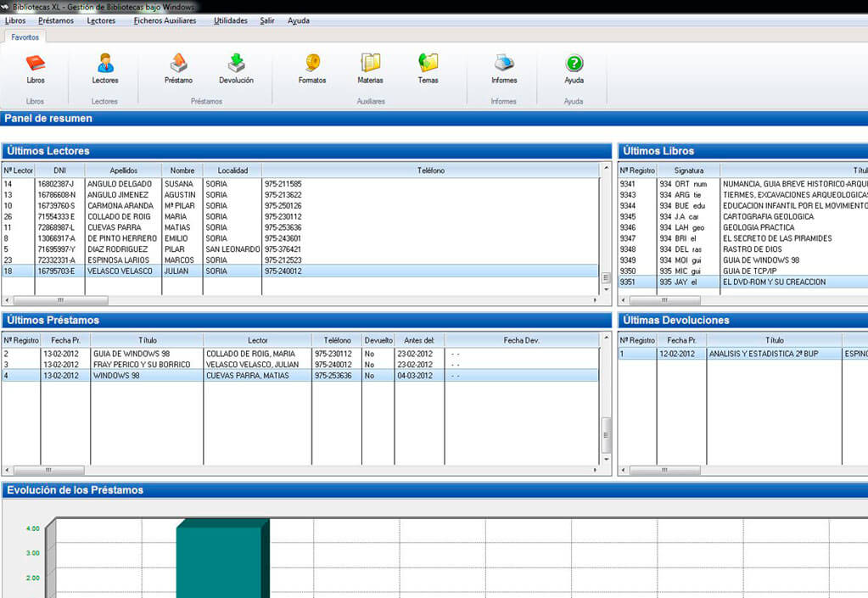Switch to the Favoritos tab
The height and width of the screenshot is (598, 868).
25,37
